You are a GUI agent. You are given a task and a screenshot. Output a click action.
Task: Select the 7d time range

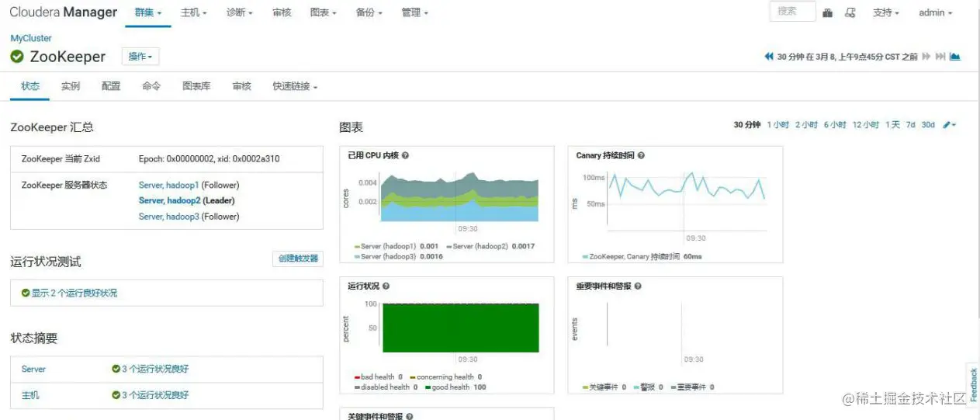911,125
